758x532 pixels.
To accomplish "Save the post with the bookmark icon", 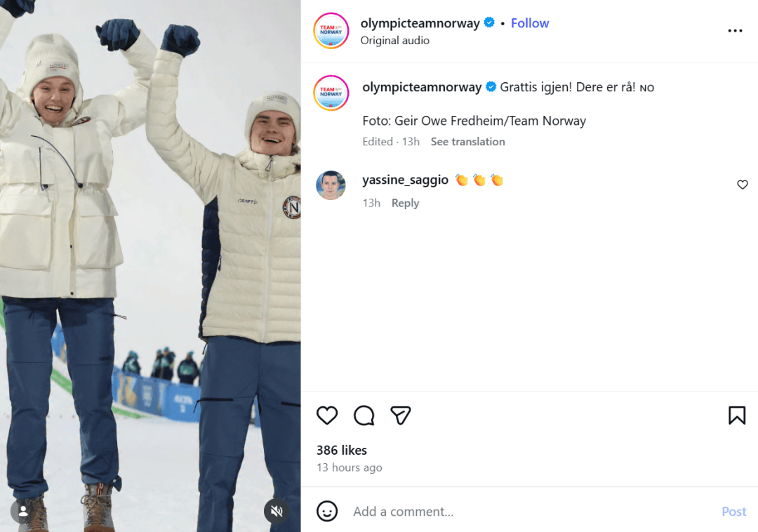I will tap(737, 415).
